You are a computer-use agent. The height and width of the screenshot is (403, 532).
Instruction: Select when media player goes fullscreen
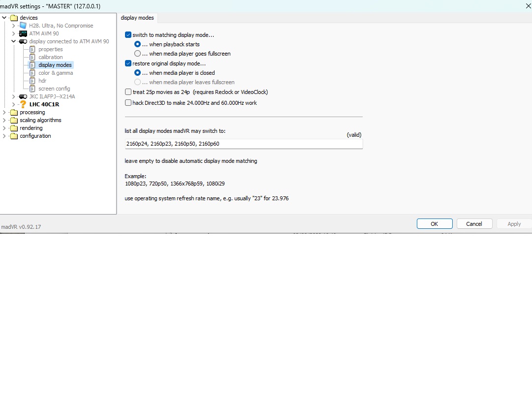(137, 54)
